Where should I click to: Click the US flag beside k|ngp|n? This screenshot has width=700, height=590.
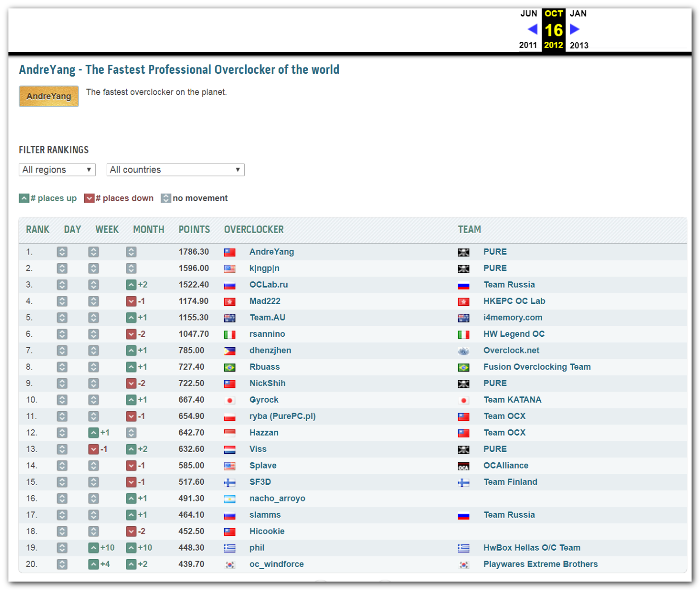pos(230,269)
